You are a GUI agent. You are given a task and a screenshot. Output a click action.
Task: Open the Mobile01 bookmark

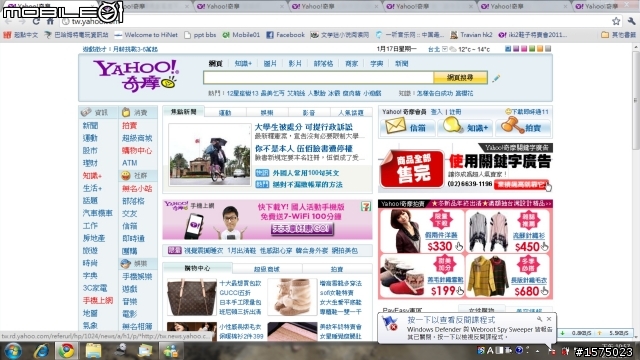(x=241, y=35)
